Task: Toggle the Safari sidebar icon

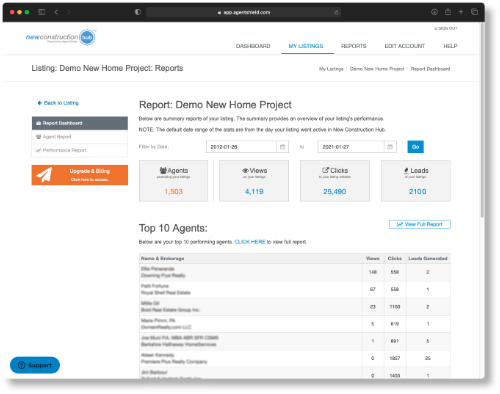Action: 42,12
